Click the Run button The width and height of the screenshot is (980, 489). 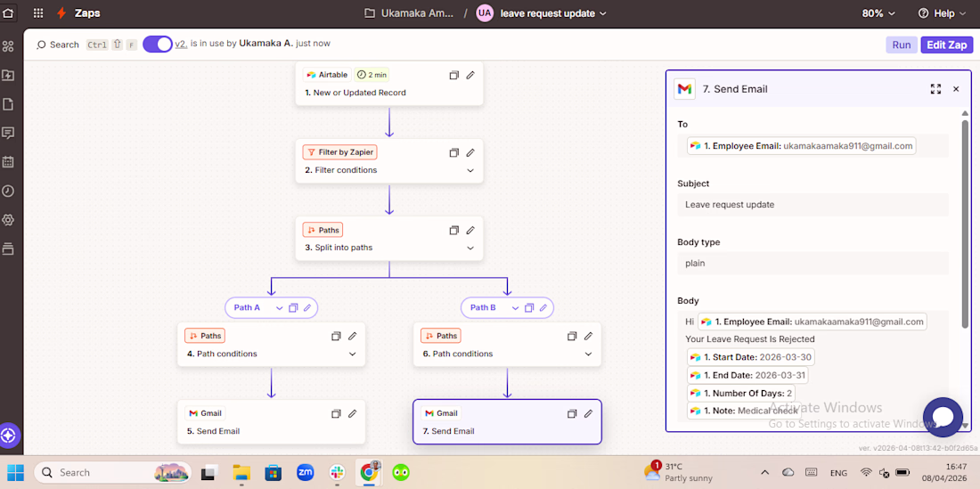point(902,45)
